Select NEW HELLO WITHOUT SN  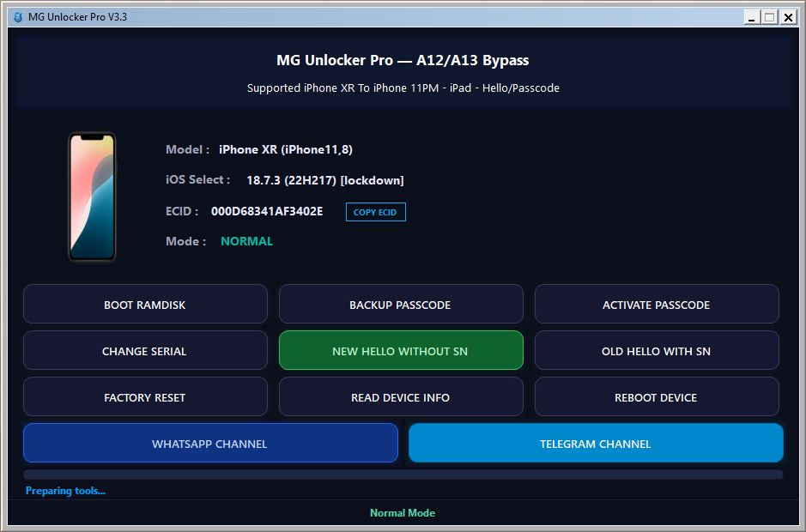point(401,351)
